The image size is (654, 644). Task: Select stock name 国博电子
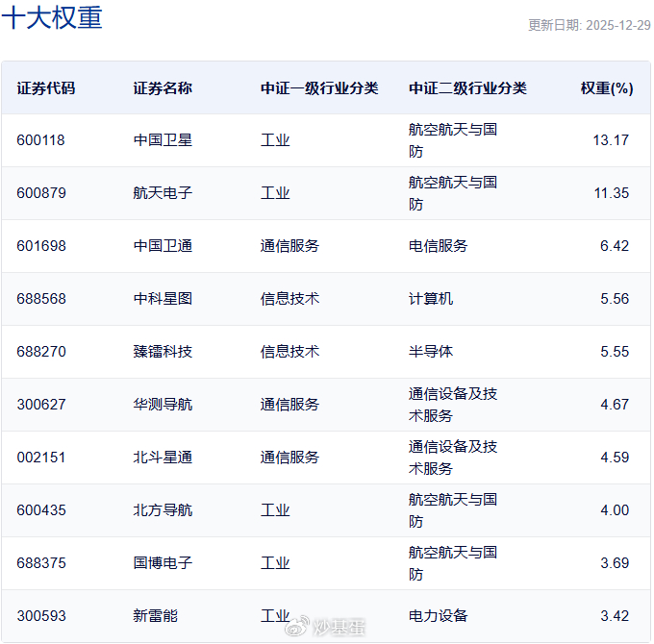[x=163, y=563]
